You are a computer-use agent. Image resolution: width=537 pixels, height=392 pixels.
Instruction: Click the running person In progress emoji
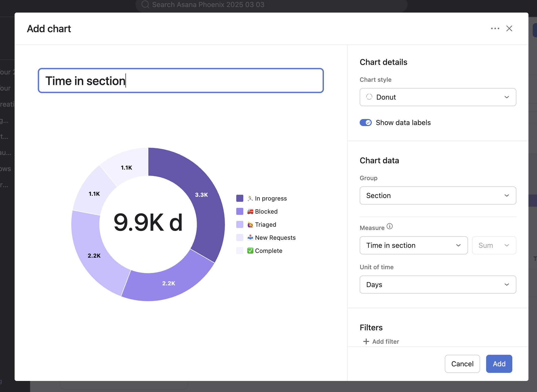pyautogui.click(x=250, y=198)
